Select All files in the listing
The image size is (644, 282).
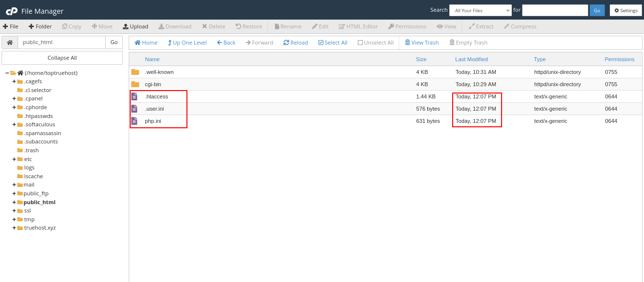coord(332,43)
